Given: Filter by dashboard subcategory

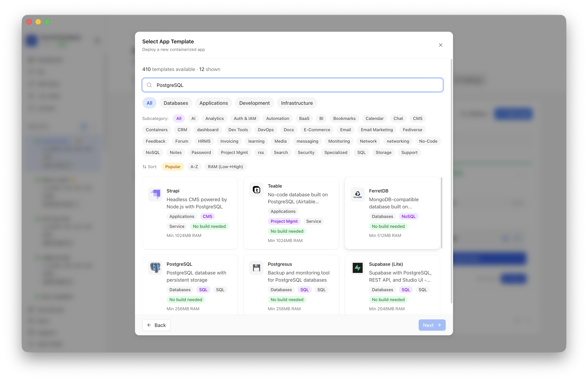Looking at the screenshot, I should point(207,130).
